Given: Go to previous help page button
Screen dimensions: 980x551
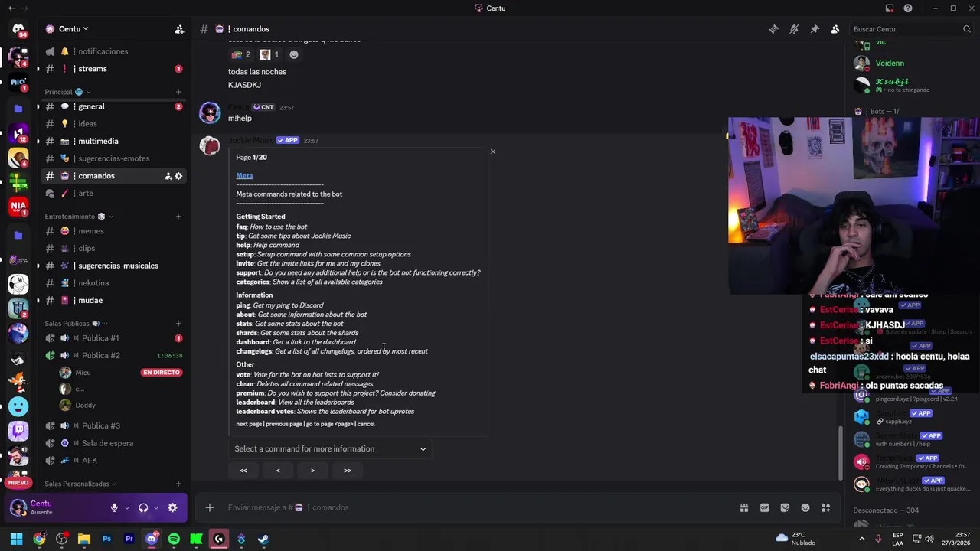Looking at the screenshot, I should click(x=278, y=471).
